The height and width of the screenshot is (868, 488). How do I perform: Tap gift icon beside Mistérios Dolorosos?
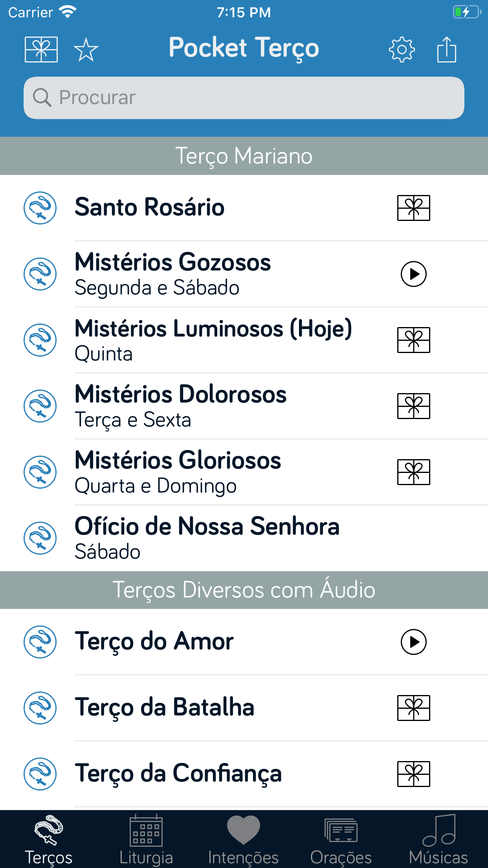[x=414, y=406]
